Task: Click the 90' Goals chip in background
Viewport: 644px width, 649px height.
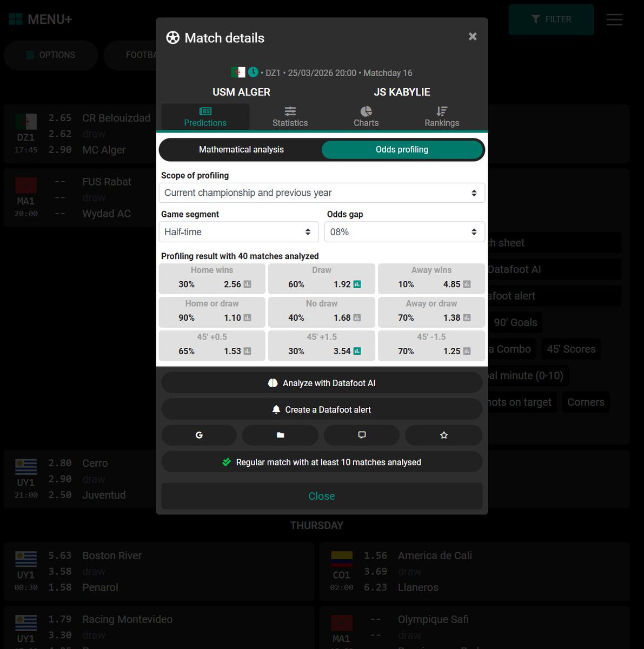Action: click(515, 322)
